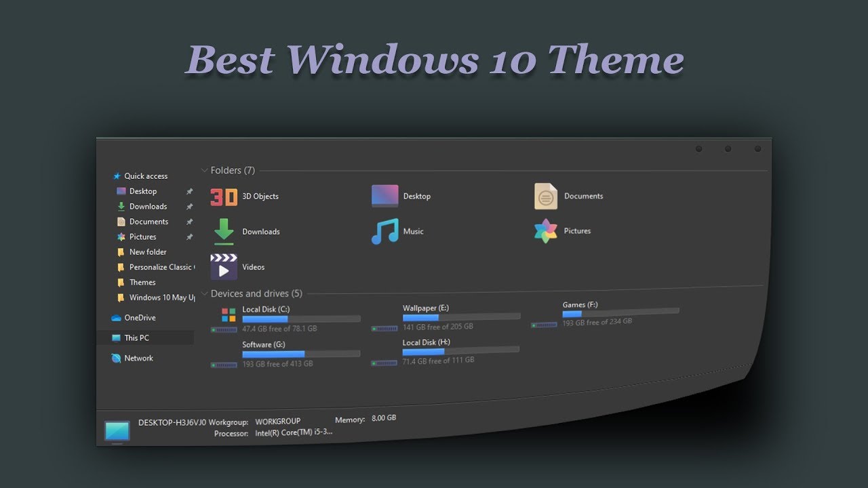Image resolution: width=868 pixels, height=488 pixels.
Task: Click the rightmost round window control button
Action: 757,149
